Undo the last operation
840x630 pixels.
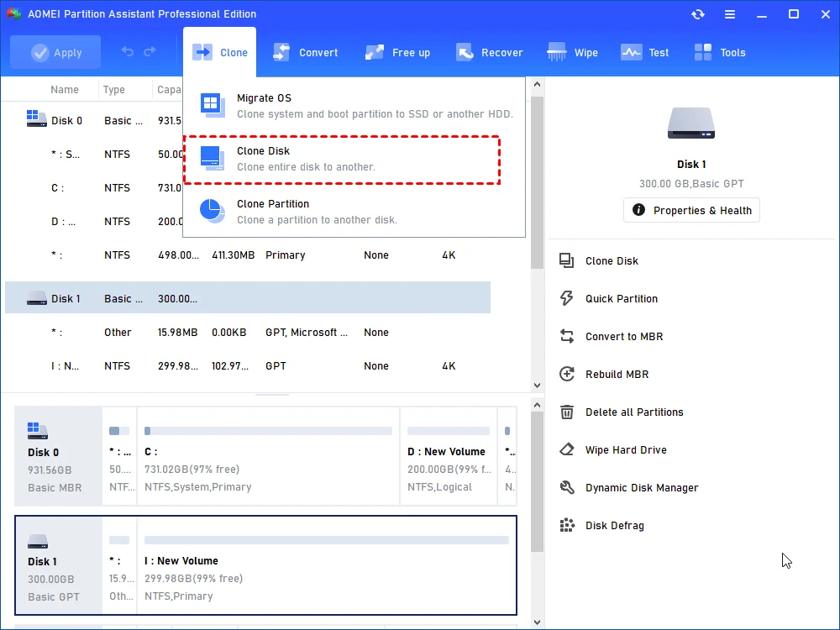128,51
